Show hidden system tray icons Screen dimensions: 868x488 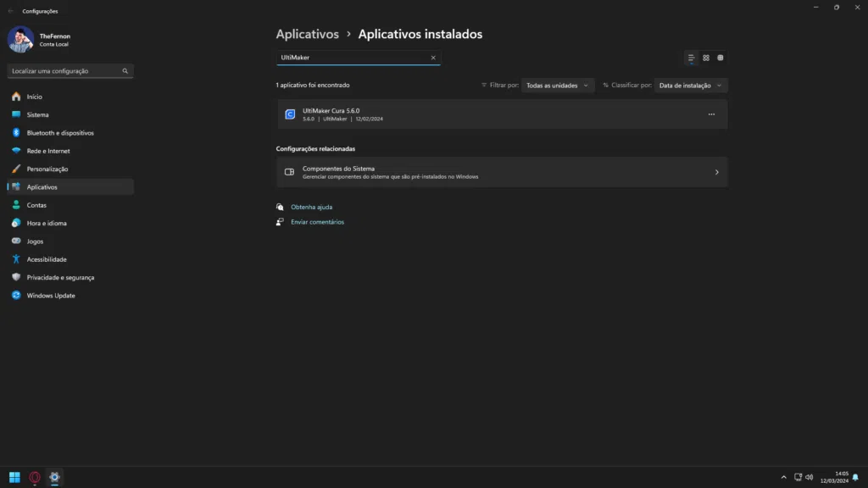click(784, 477)
